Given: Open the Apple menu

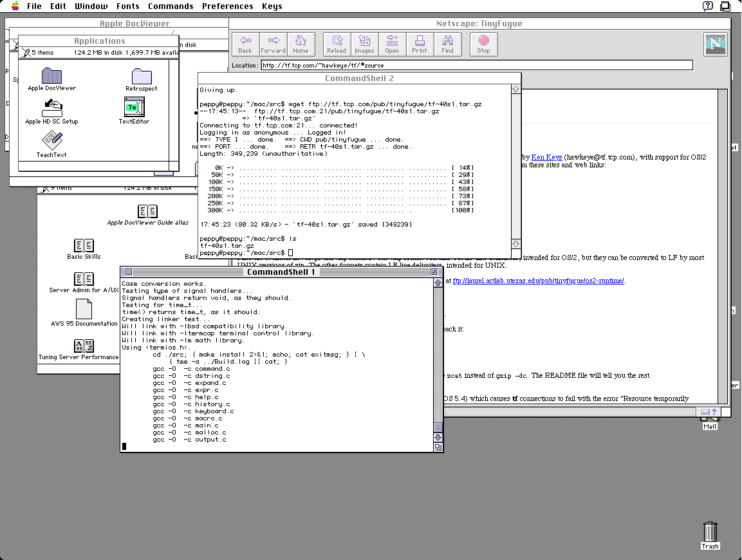Looking at the screenshot, I should [15, 6].
